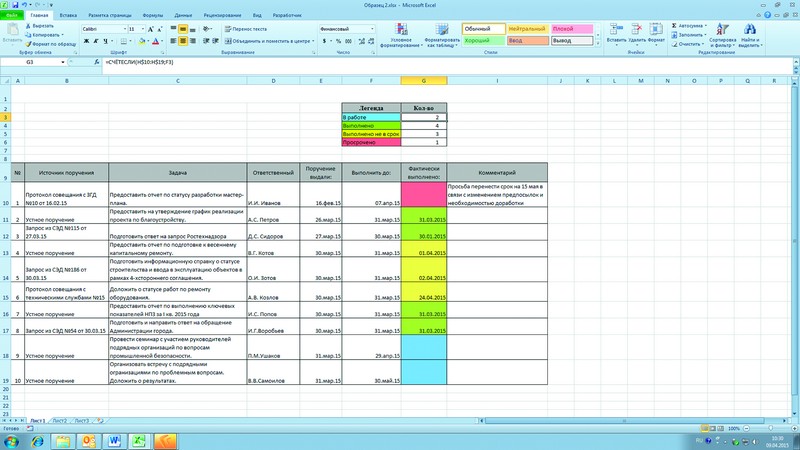
Task: Expand font name Calibri dropdown
Action: 125,29
